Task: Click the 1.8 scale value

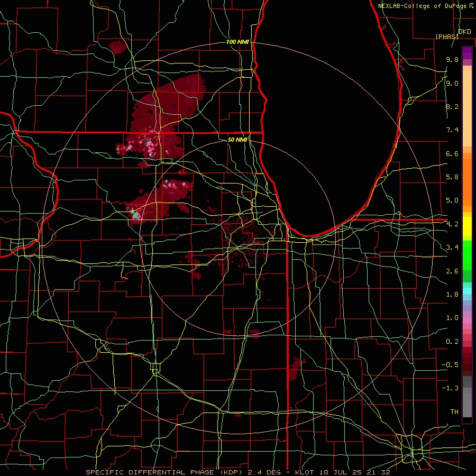Action: tap(452, 295)
